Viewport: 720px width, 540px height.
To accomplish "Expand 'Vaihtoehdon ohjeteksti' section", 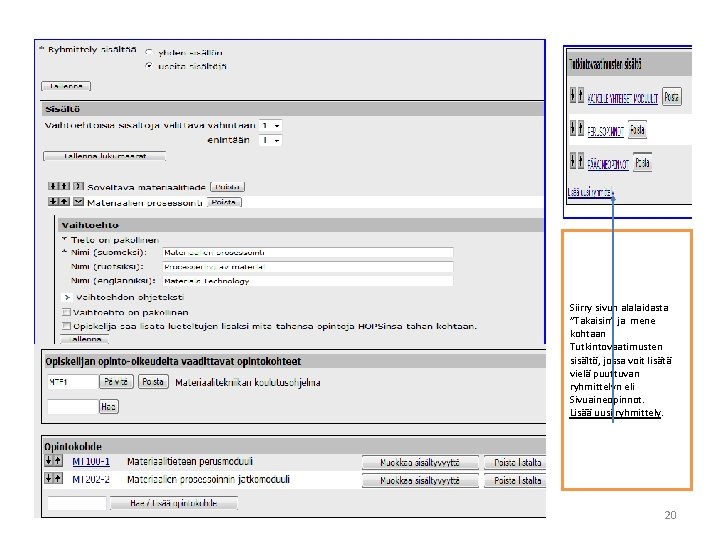I will (67, 298).
